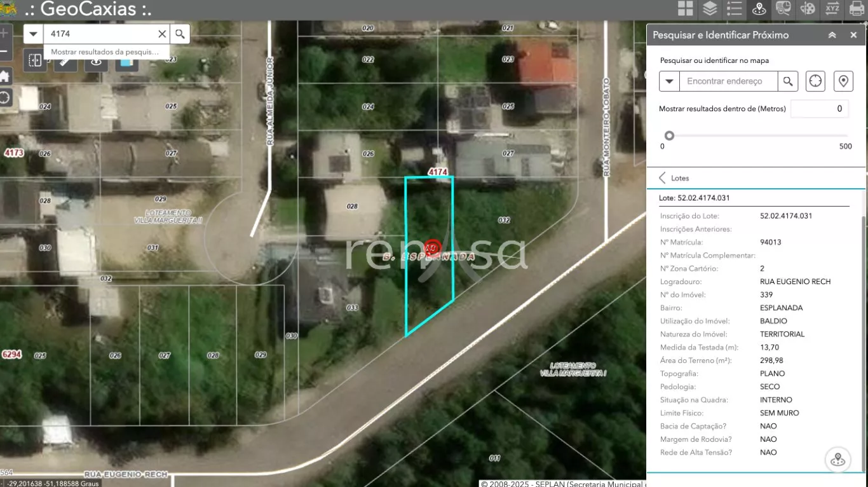Click the coordinates readout at bottom left
868x487 pixels.
coord(53,483)
